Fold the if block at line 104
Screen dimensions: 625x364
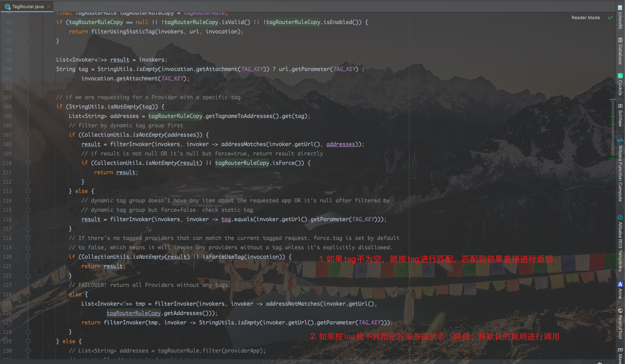click(x=29, y=107)
